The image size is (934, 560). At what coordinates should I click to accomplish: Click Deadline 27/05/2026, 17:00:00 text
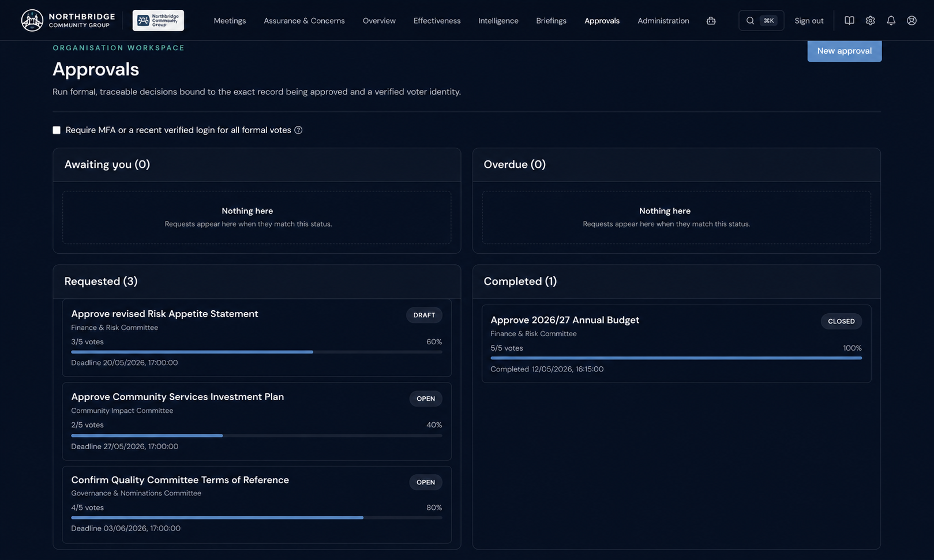click(x=125, y=446)
